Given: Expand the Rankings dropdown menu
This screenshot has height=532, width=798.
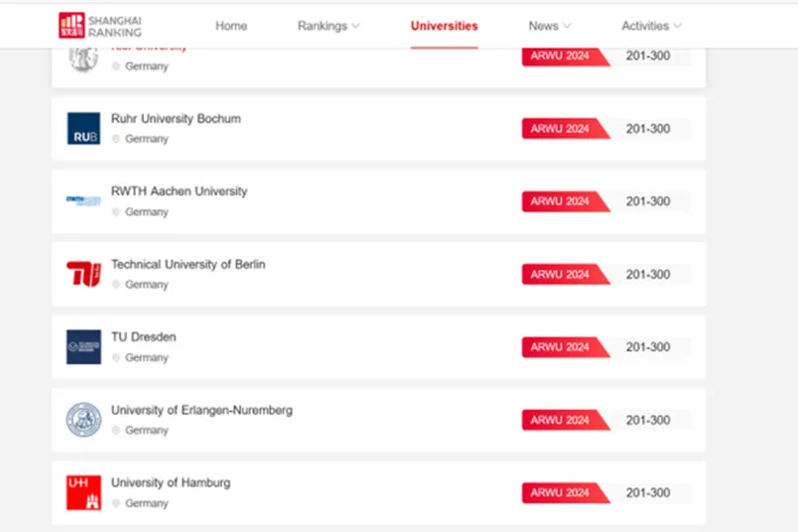Looking at the screenshot, I should (329, 26).
